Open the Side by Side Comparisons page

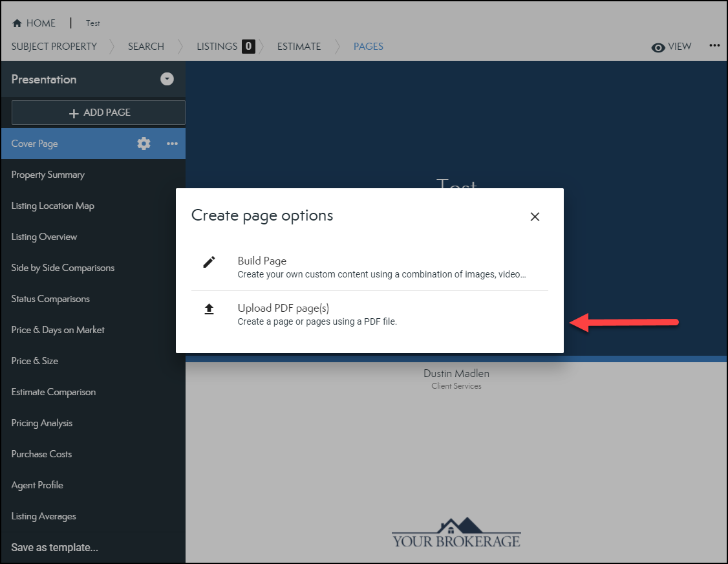click(63, 268)
